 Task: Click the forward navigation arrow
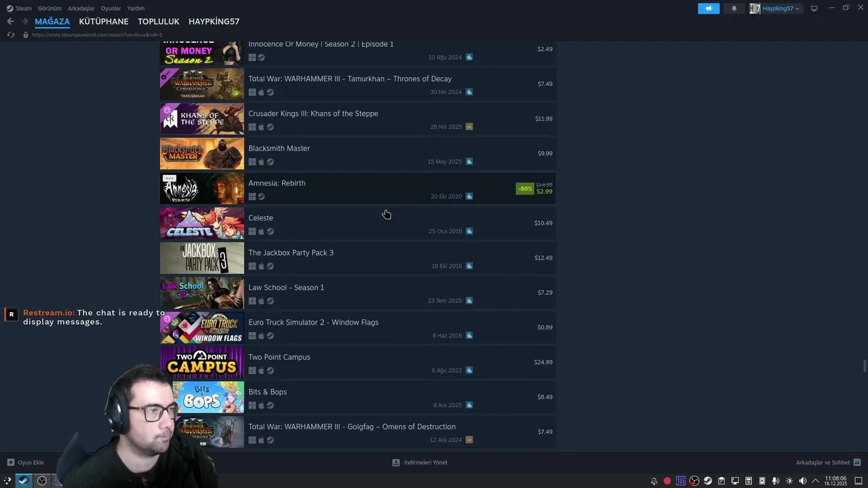24,22
